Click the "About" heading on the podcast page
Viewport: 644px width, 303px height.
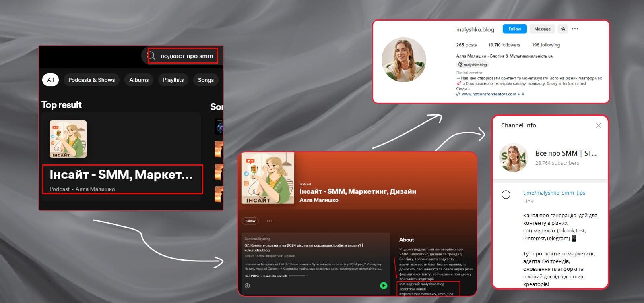pos(407,240)
